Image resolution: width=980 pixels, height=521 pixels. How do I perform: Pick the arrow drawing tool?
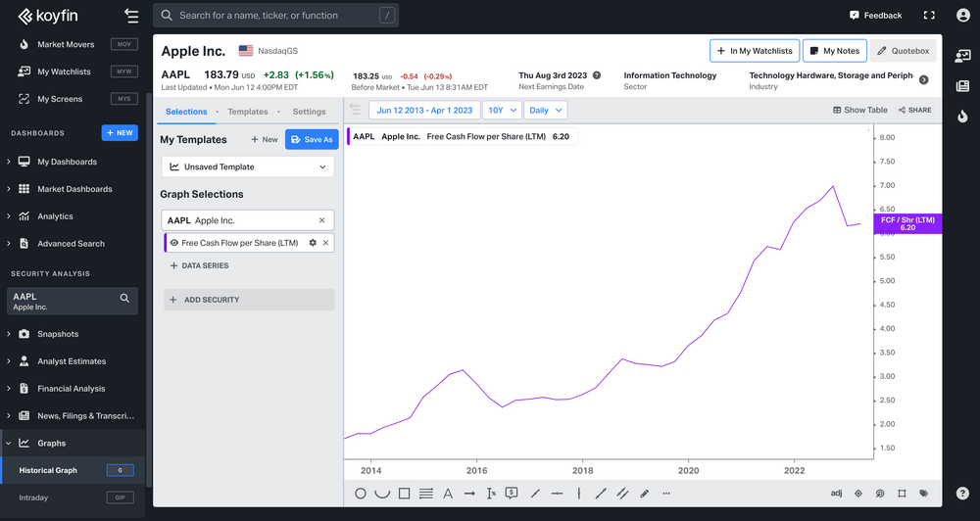[x=469, y=494]
